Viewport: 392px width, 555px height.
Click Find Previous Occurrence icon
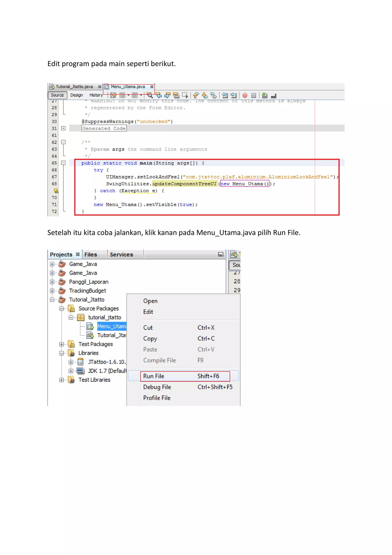click(159, 95)
